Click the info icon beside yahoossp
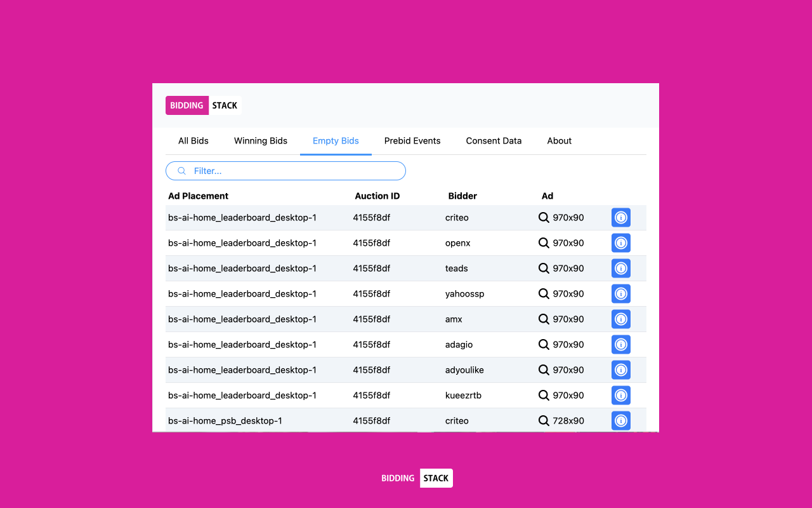This screenshot has width=812, height=508. pyautogui.click(x=620, y=293)
